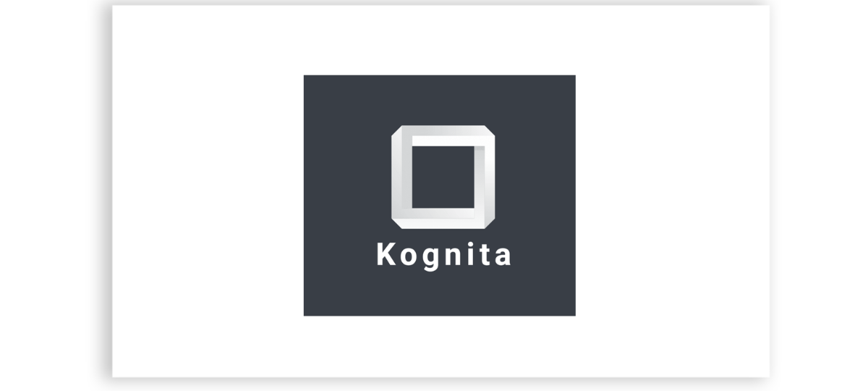Viewport: 868px width, 391px height.
Task: Select the left bar of the logo frame
Action: (x=401, y=177)
